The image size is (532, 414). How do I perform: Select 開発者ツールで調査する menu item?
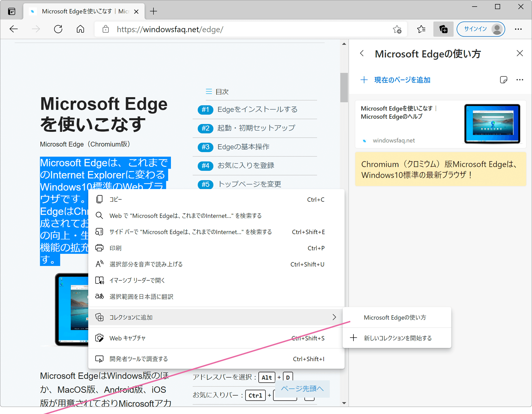click(216, 359)
